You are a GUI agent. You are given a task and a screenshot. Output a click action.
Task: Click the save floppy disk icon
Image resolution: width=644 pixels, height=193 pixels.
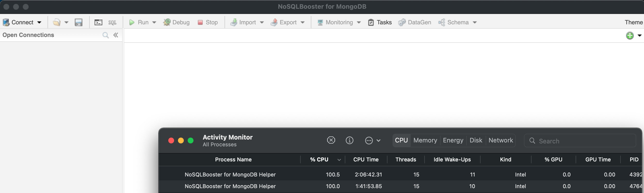pyautogui.click(x=79, y=22)
